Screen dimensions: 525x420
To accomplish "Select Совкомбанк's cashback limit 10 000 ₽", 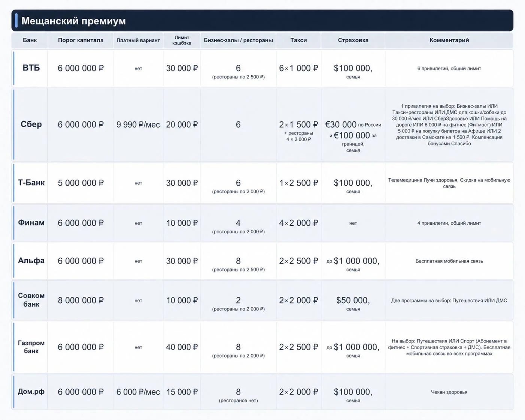I will point(182,300).
